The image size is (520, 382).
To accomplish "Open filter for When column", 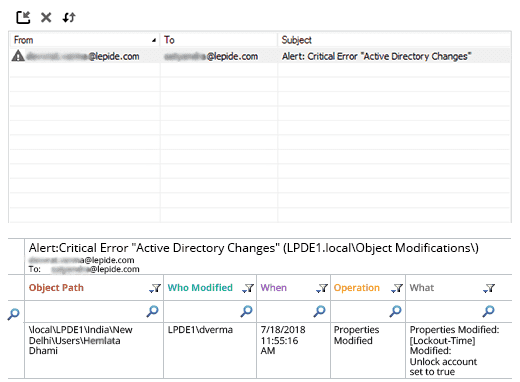I will coord(322,288).
